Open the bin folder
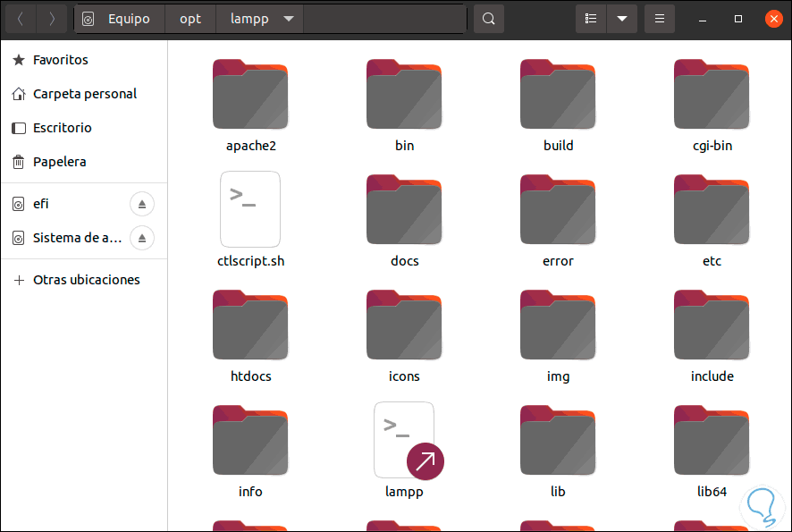792x532 pixels. click(x=404, y=94)
